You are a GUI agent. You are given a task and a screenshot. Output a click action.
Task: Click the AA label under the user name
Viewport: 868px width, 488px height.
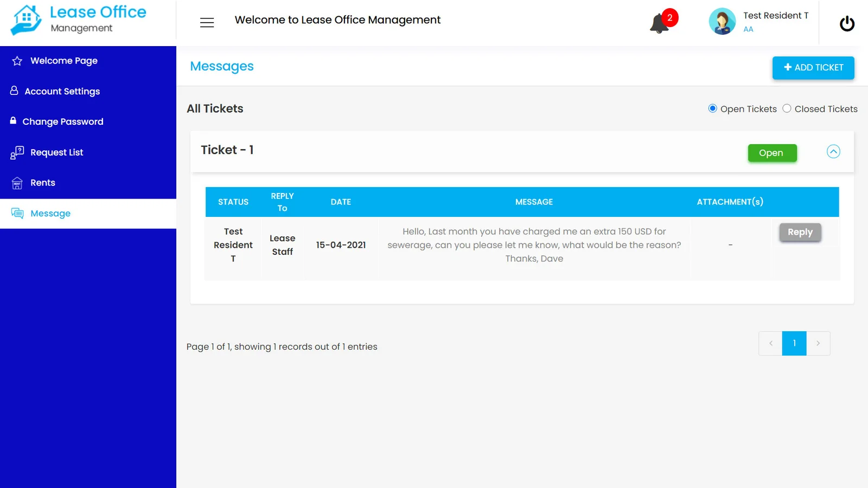[x=748, y=29]
